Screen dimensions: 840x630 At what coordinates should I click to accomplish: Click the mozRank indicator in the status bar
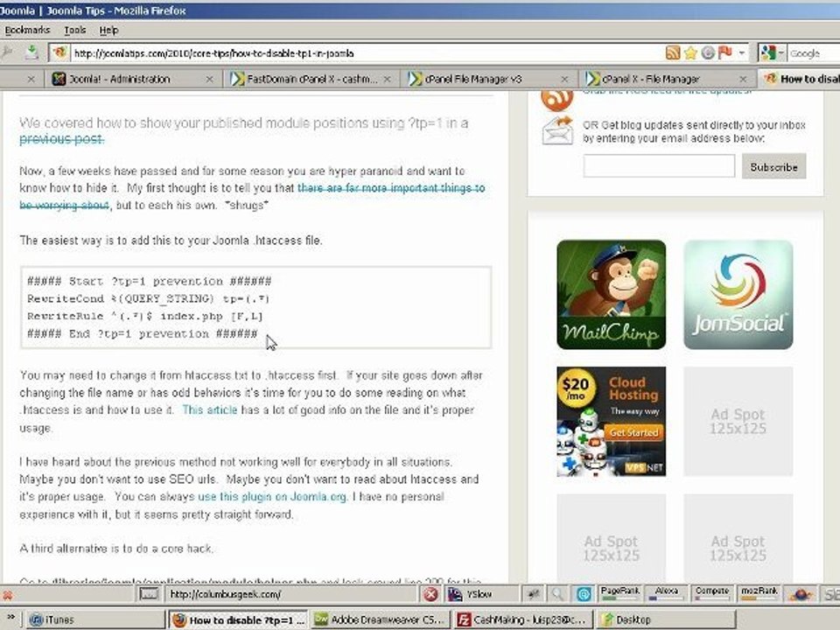(x=759, y=593)
